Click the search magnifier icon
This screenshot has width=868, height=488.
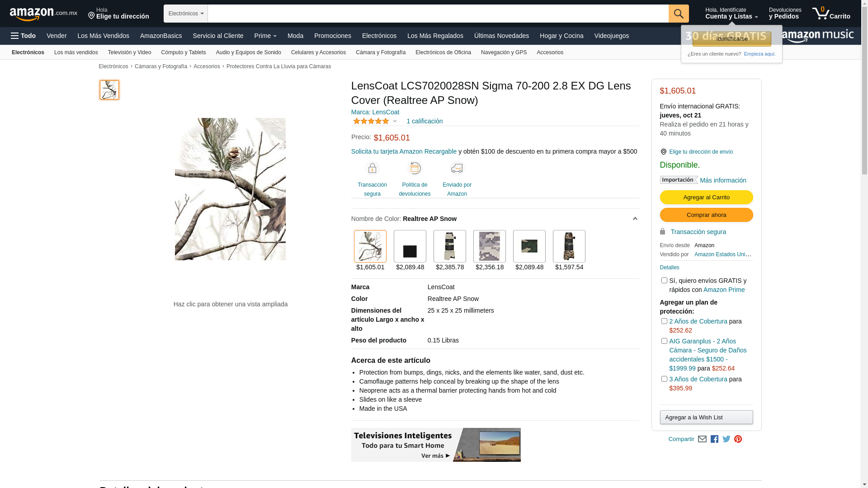(x=679, y=14)
